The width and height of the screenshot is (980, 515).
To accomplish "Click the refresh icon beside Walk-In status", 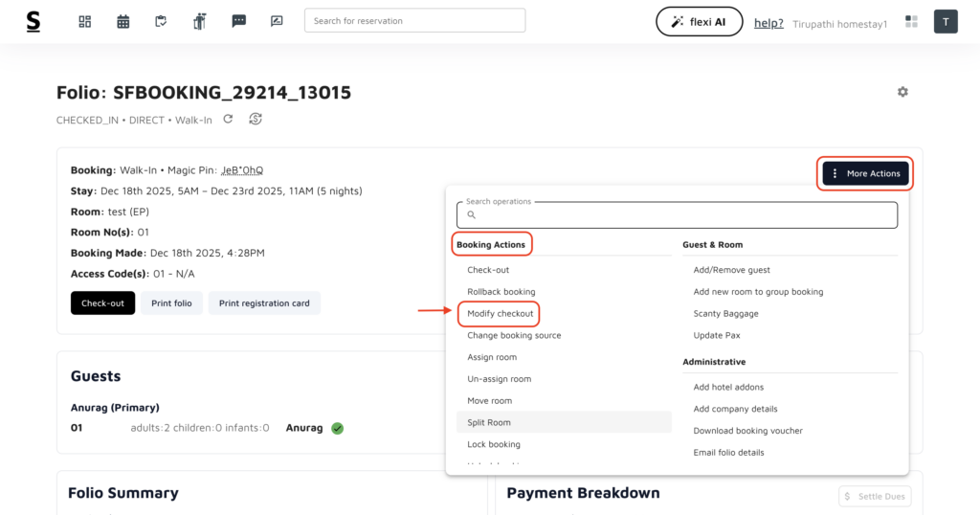I will point(228,120).
